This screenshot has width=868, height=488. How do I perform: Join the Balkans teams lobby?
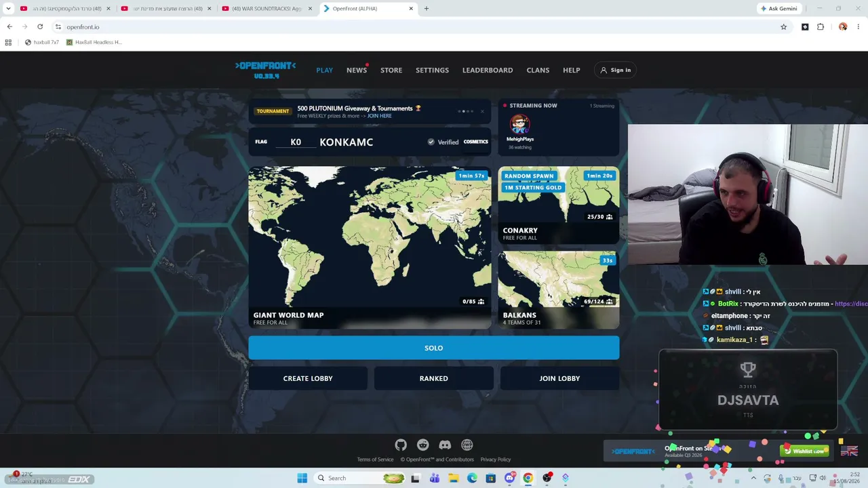click(x=559, y=290)
